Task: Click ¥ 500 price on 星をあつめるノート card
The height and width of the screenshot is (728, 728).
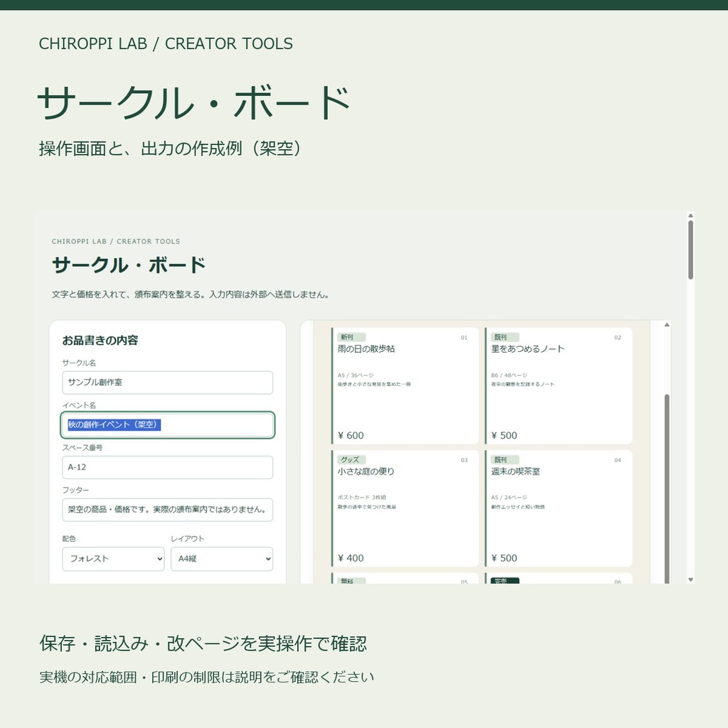Action: (504, 436)
